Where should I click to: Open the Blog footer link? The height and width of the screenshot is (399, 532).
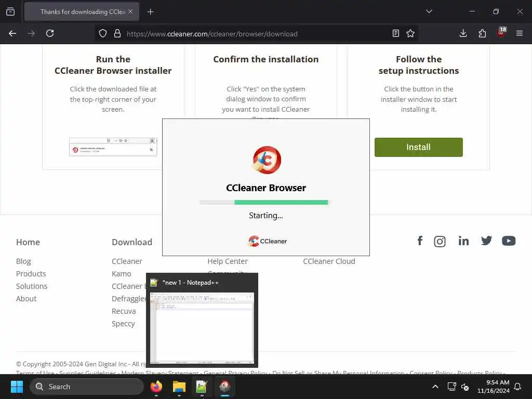pos(23,261)
